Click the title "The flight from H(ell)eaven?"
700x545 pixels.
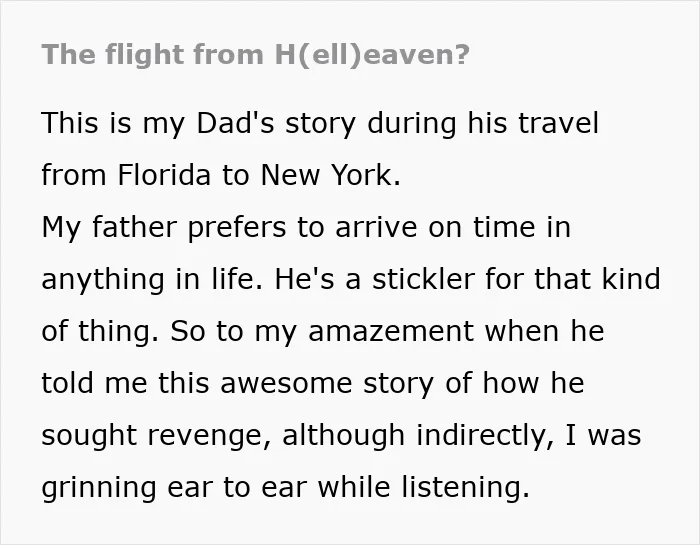(255, 55)
